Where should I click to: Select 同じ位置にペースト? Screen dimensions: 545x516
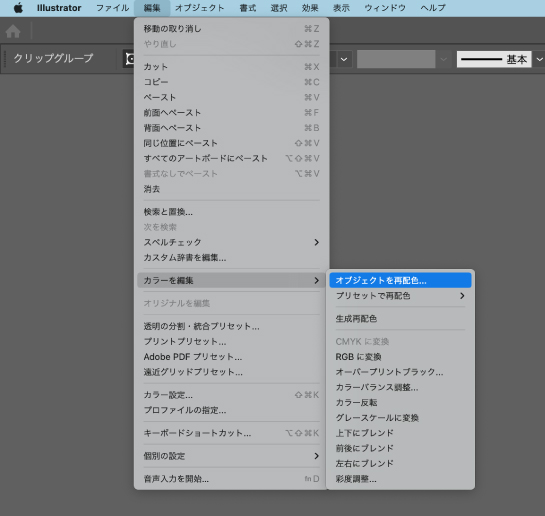tap(231, 143)
